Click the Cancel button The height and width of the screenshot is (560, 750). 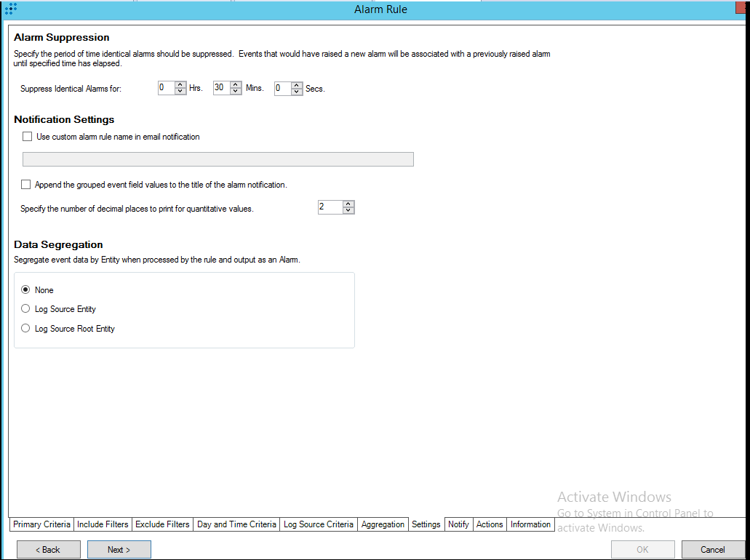click(713, 549)
